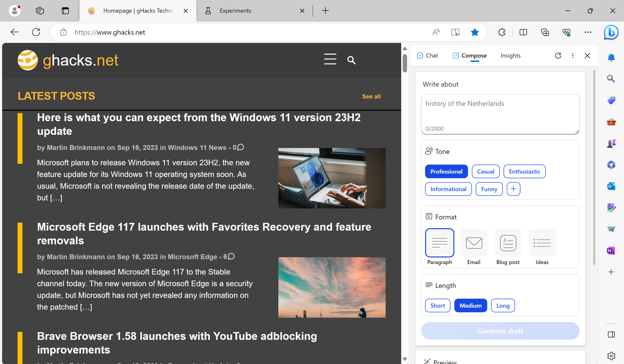Switch to the Insights tab
This screenshot has width=624, height=364.
click(x=510, y=56)
